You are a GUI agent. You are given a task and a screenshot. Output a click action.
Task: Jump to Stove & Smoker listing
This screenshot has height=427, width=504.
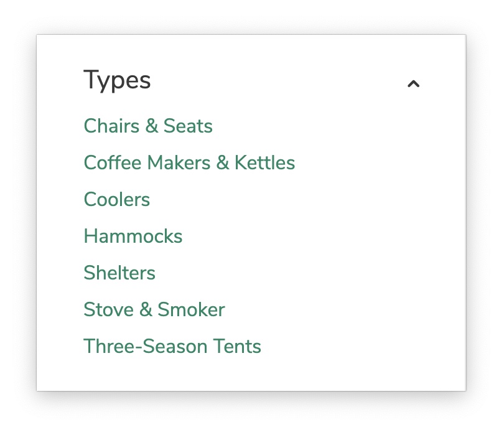154,310
